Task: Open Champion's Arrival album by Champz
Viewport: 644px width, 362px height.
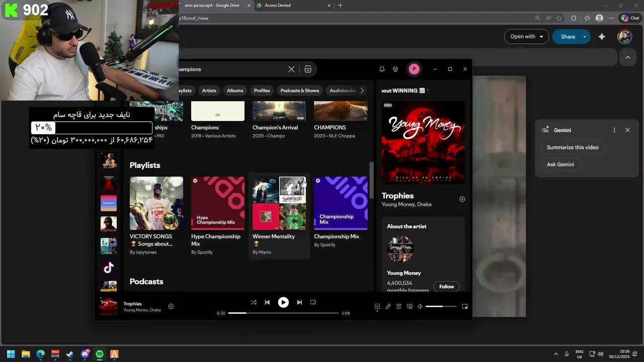Action: [x=279, y=120]
